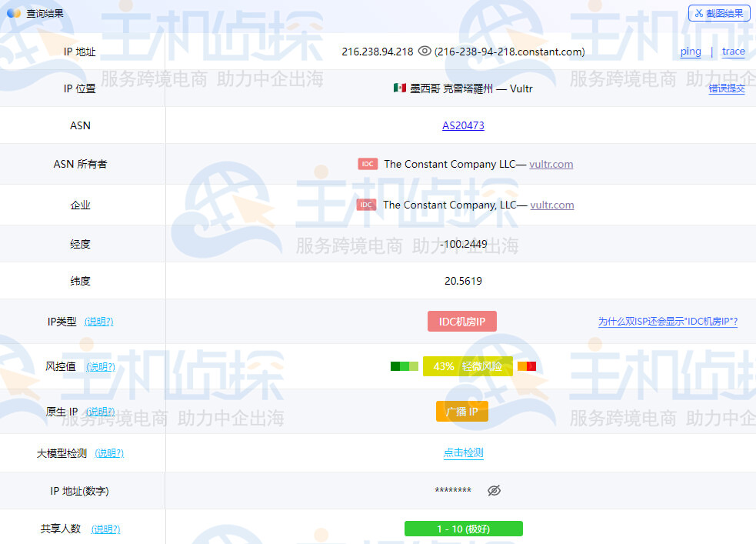Image resolution: width=756 pixels, height=544 pixels.
Task: Click the orange-red high-risk bar segment
Action: 527,366
